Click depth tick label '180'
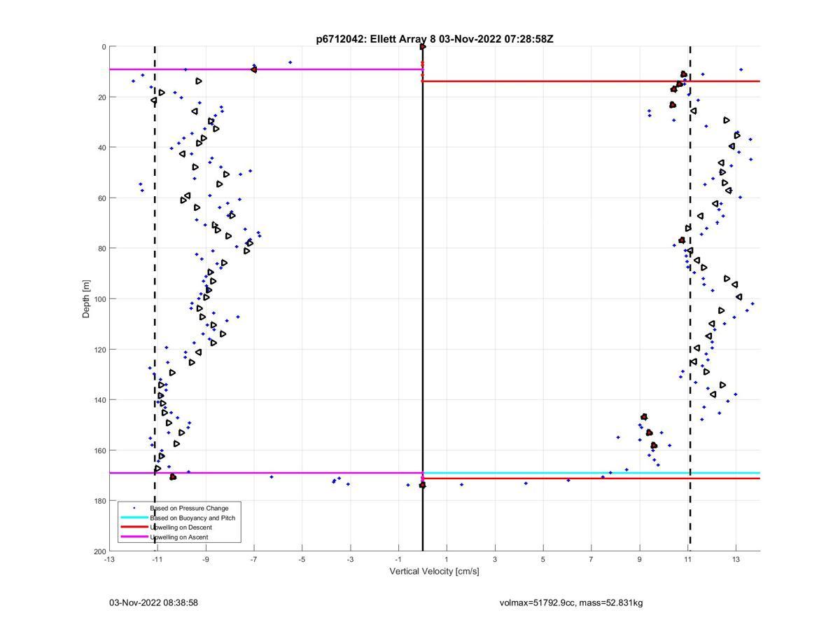 point(99,501)
